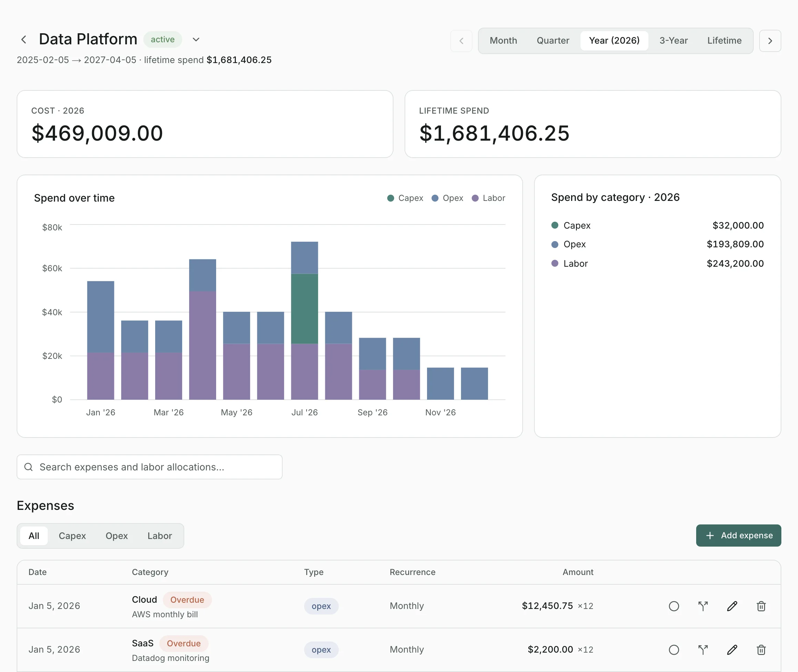Click the Labor amount $243,200.00
Image resolution: width=798 pixels, height=672 pixels.
tap(735, 264)
